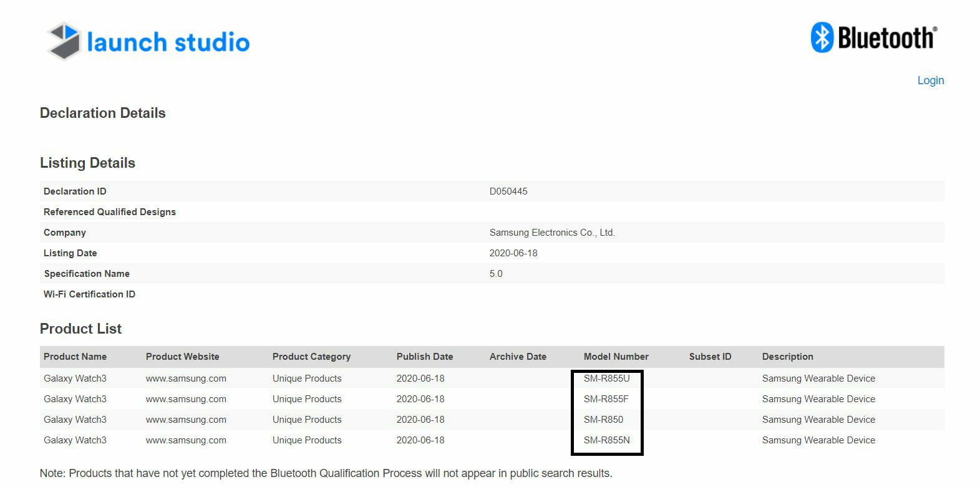Select model number SM-R855F
The width and height of the screenshot is (980, 487).
pyautogui.click(x=606, y=399)
